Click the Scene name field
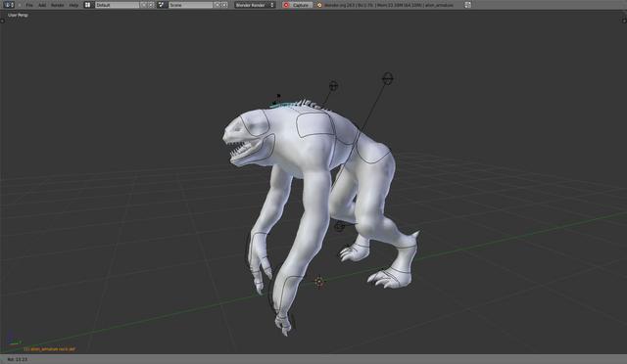 191,5
